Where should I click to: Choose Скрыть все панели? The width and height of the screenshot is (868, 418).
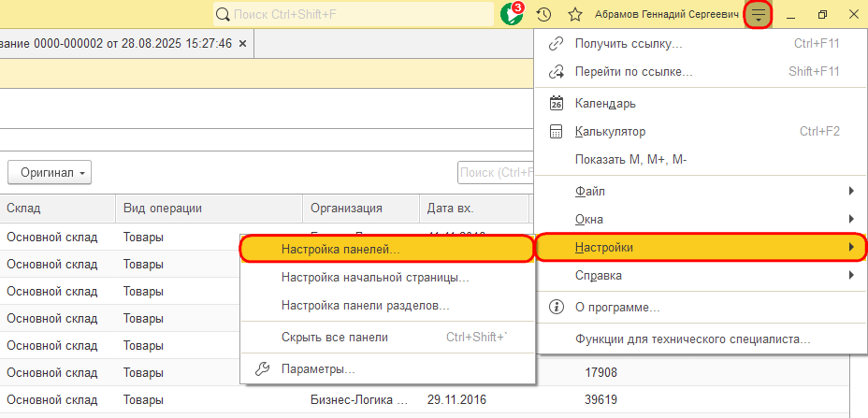pos(388,338)
